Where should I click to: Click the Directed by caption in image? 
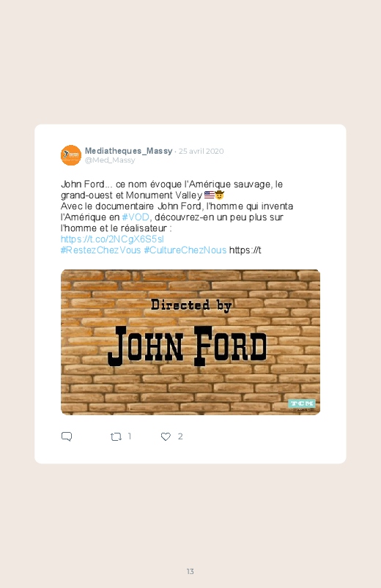point(191,305)
